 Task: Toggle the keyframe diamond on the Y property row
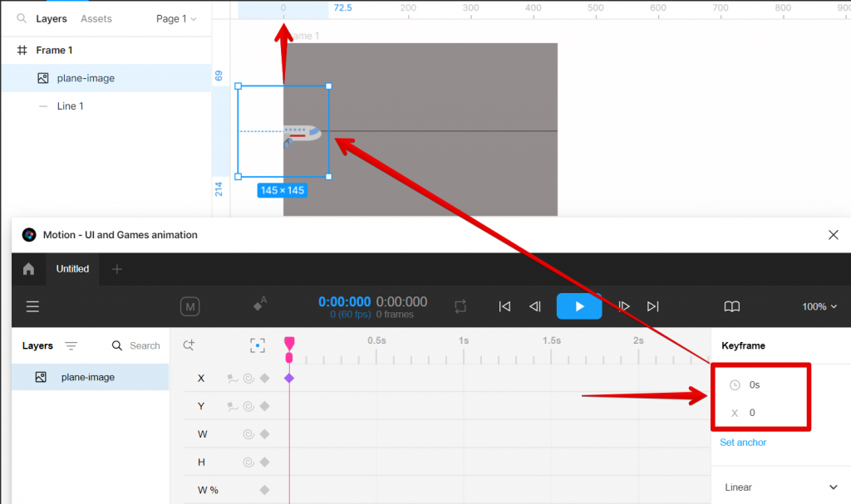[x=265, y=406]
